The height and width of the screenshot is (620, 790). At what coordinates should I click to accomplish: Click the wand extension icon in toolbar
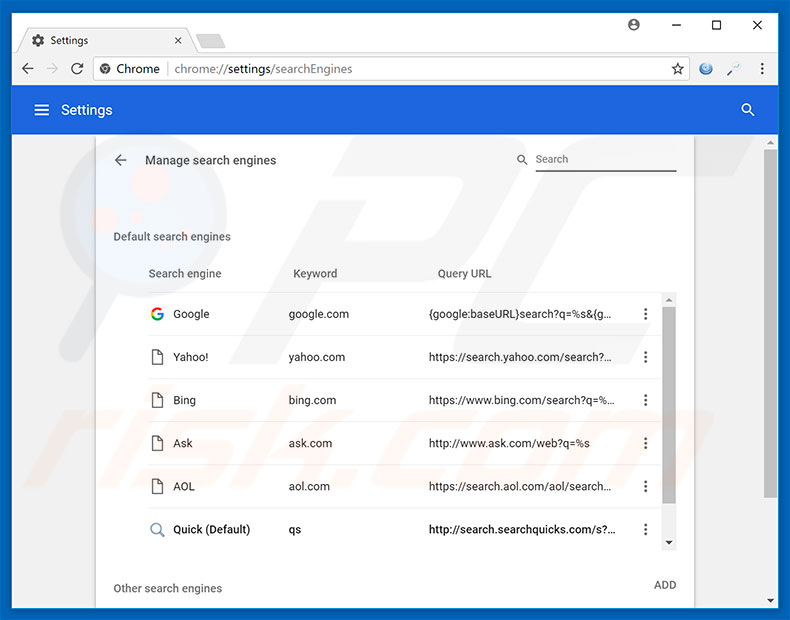coord(734,69)
